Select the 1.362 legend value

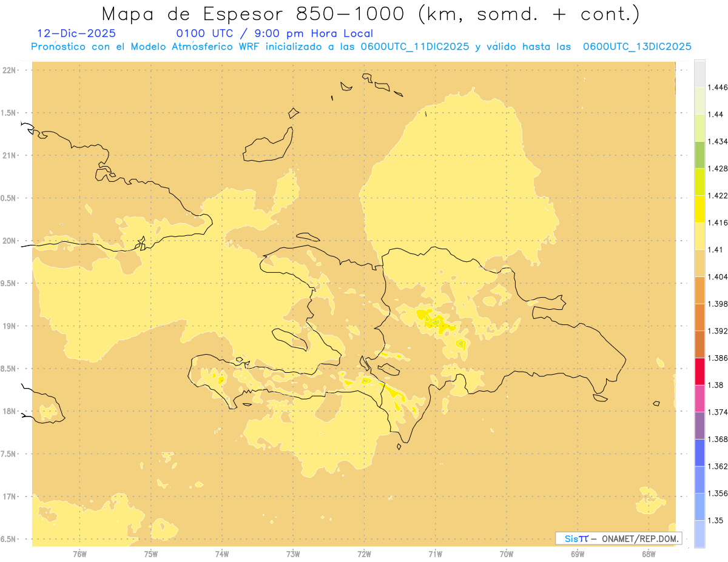(719, 466)
